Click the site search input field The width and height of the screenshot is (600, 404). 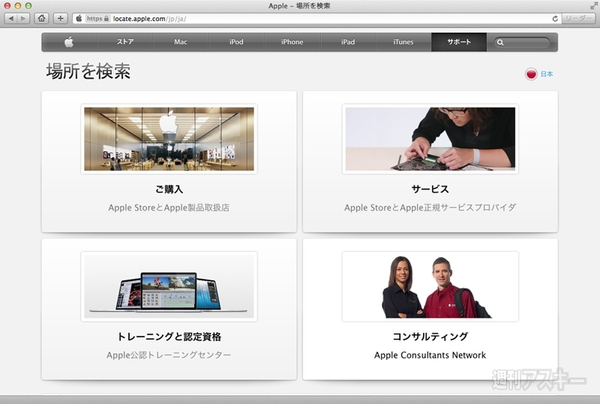tap(522, 42)
